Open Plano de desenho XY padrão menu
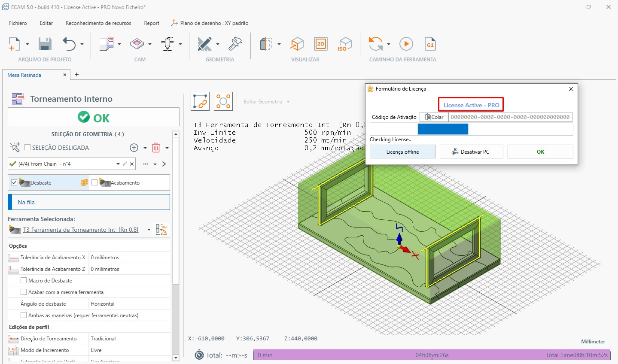This screenshot has width=618, height=364. (210, 23)
